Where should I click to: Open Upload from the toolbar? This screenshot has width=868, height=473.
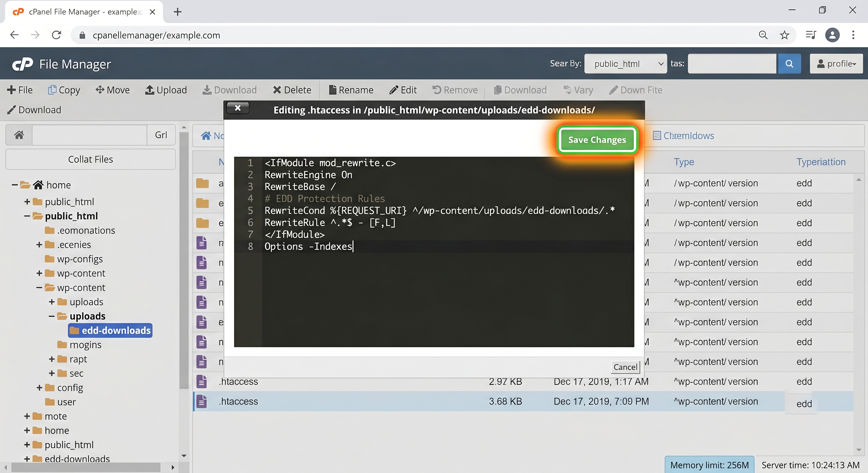pyautogui.click(x=166, y=90)
